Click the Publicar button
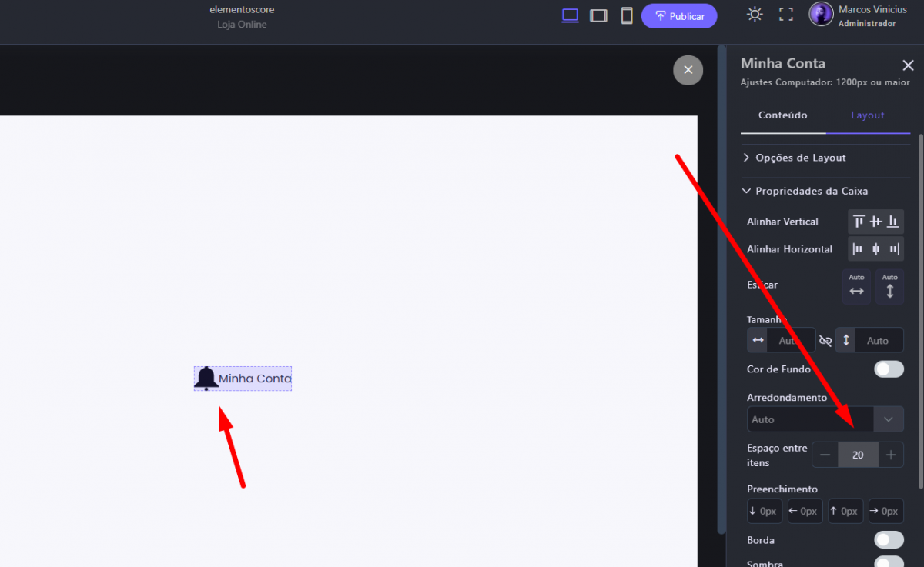The width and height of the screenshot is (924, 567). (679, 16)
